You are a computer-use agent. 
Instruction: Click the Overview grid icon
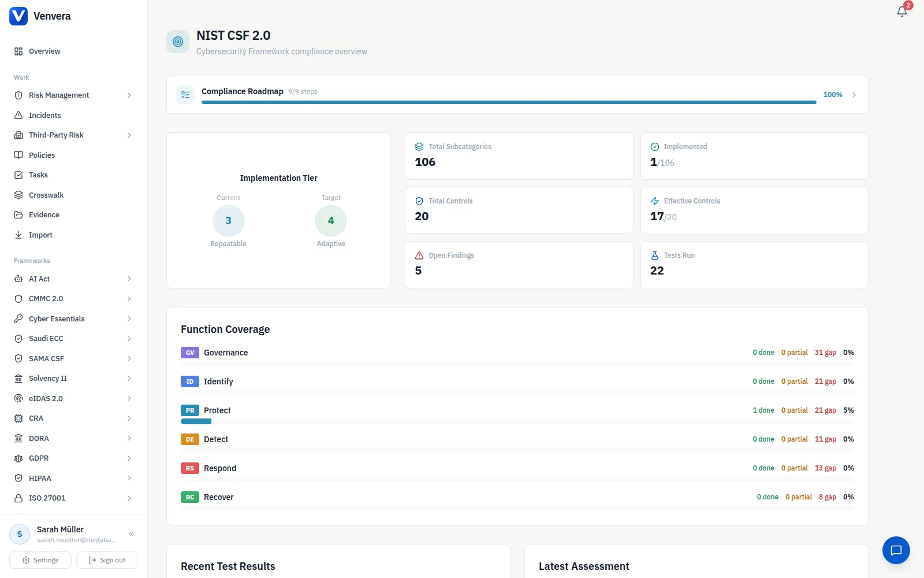point(18,51)
